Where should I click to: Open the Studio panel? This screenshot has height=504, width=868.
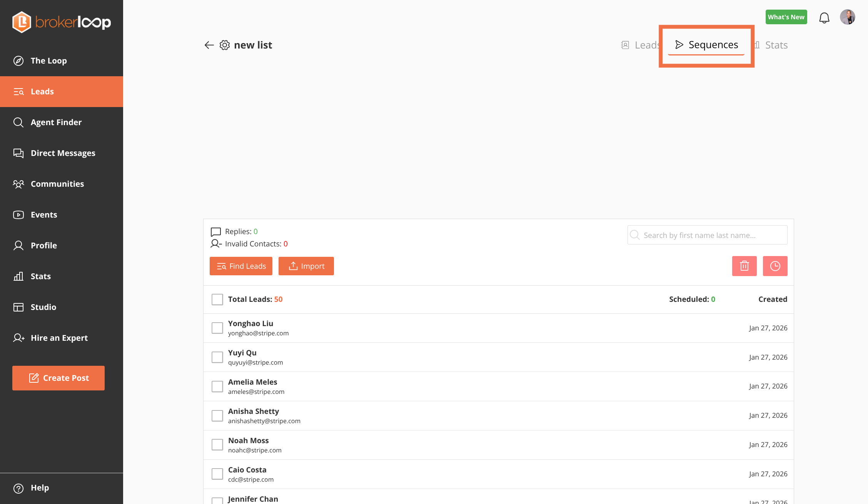(x=43, y=307)
